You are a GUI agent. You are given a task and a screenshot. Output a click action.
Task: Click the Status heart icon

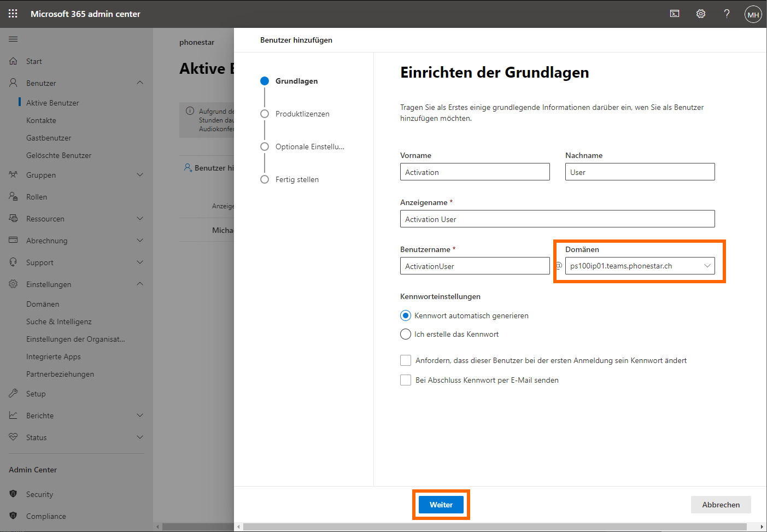pos(13,437)
